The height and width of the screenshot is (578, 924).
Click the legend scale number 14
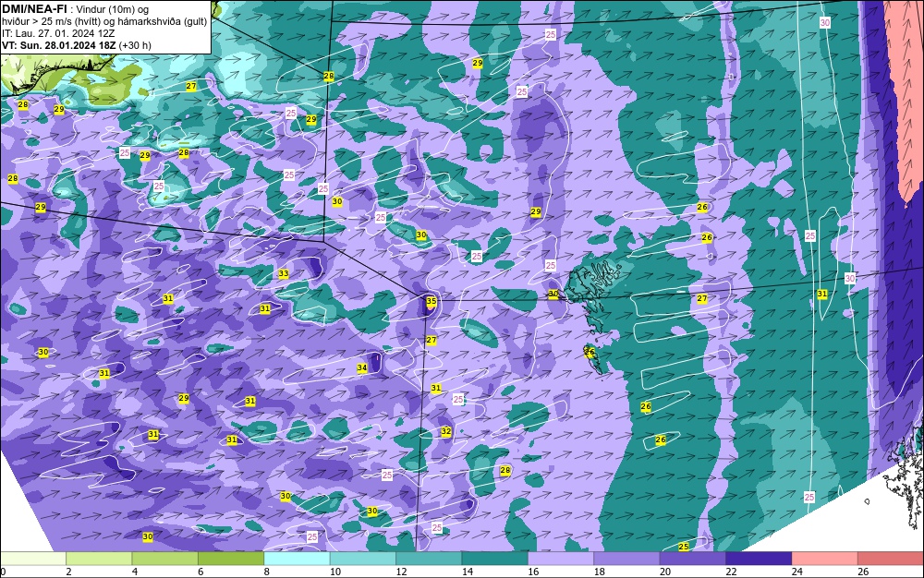tap(468, 572)
